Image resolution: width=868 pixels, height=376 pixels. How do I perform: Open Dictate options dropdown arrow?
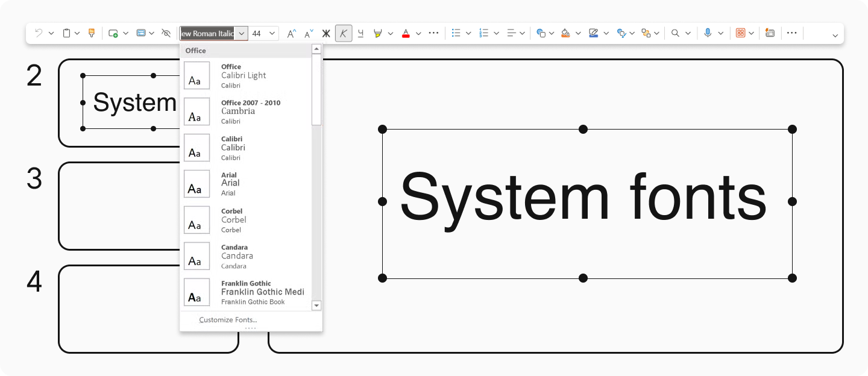point(720,33)
